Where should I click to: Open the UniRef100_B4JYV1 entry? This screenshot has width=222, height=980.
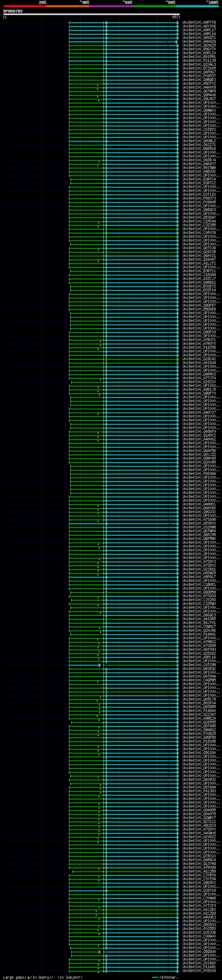tap(199, 623)
